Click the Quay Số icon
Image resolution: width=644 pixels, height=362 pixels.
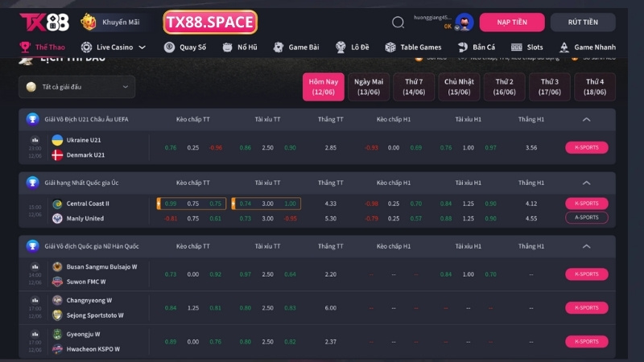pyautogui.click(x=169, y=47)
